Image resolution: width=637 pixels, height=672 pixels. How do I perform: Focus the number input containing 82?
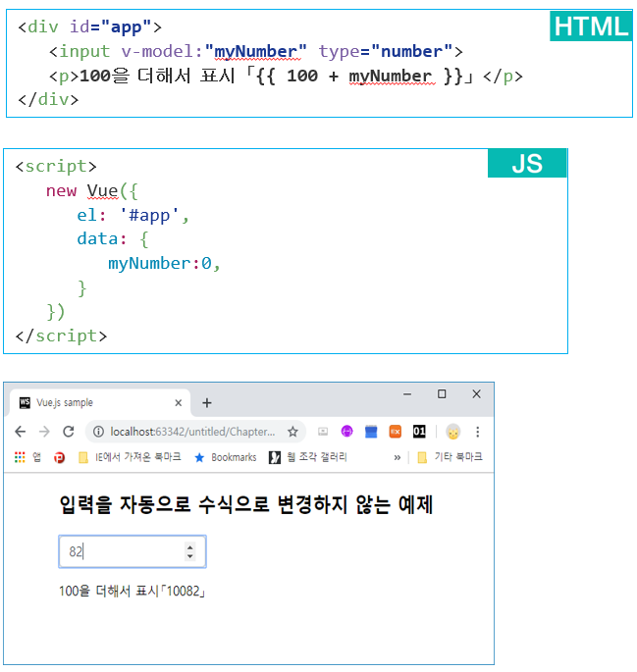(133, 551)
